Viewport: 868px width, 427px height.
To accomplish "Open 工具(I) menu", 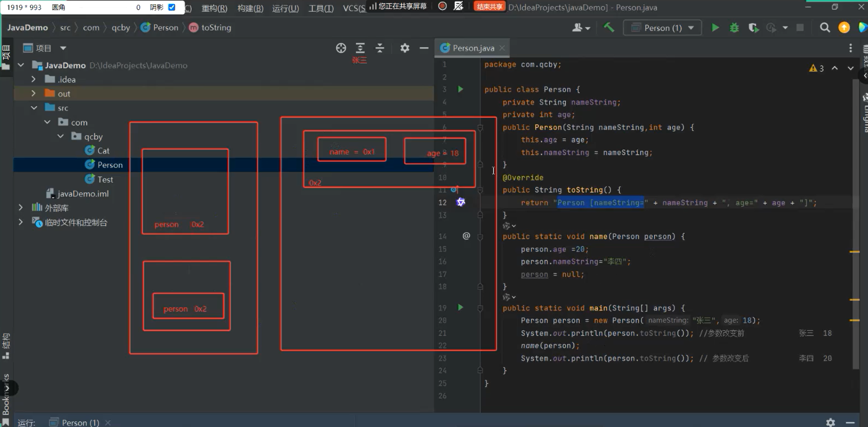I will point(321,8).
